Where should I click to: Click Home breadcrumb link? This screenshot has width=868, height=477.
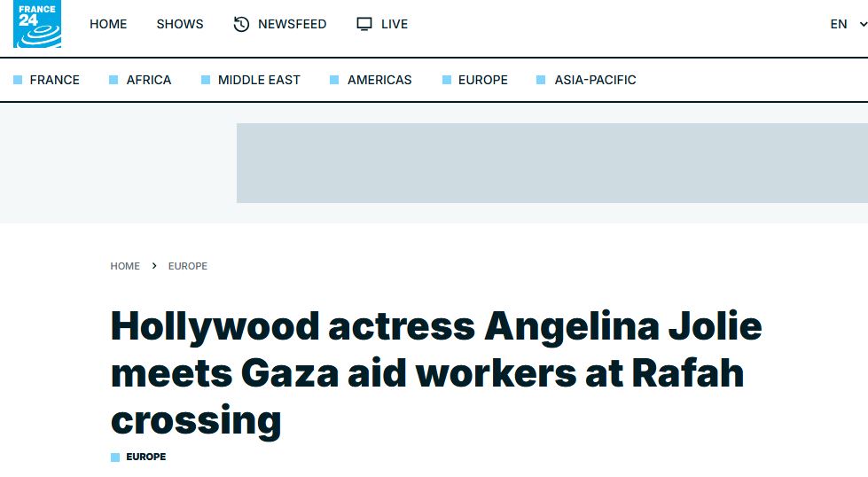(x=125, y=266)
